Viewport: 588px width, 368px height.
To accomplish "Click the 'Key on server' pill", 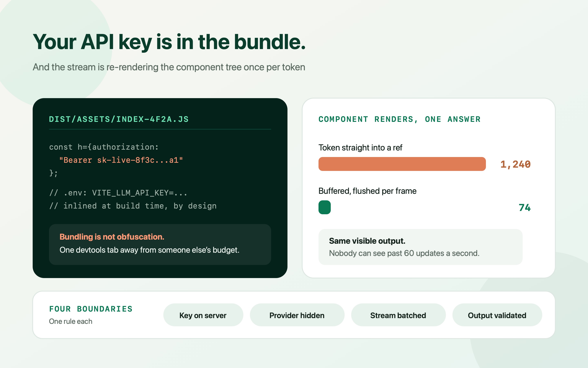I will [203, 315].
